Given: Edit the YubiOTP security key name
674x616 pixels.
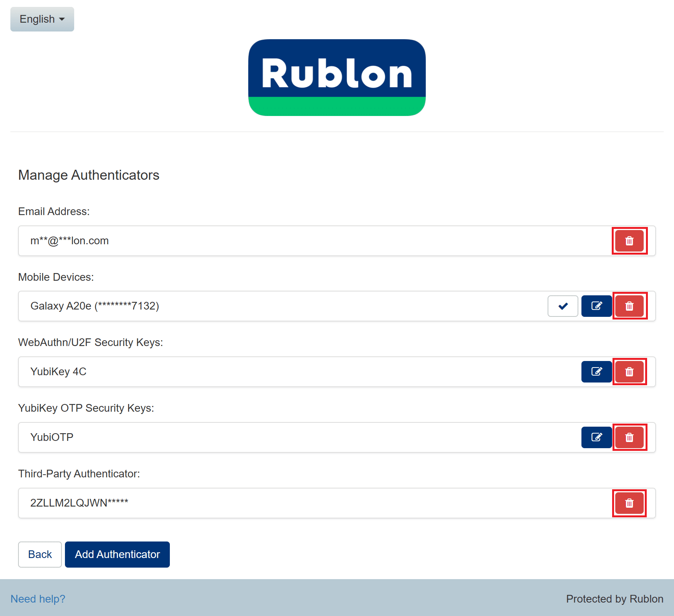Looking at the screenshot, I should [596, 437].
